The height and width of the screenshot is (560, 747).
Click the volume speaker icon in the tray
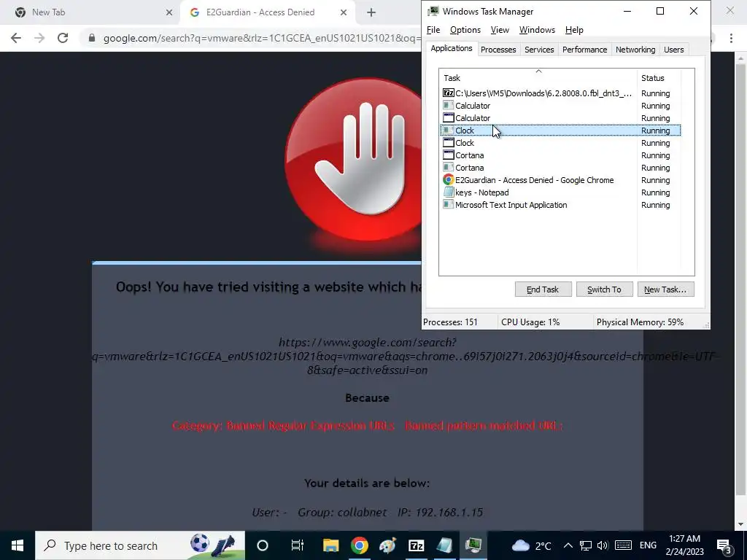(602, 545)
